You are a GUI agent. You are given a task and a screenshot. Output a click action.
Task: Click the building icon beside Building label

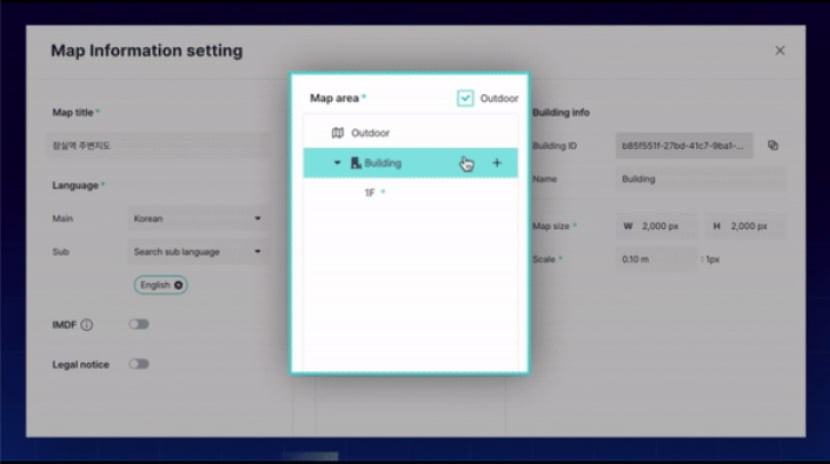[356, 163]
